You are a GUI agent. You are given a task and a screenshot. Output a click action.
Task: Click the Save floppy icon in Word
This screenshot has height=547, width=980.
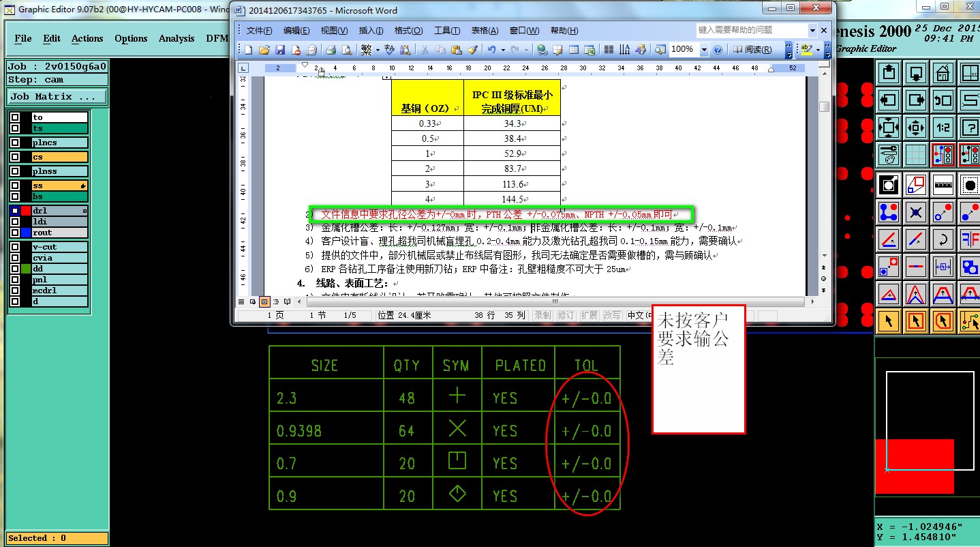[x=280, y=50]
